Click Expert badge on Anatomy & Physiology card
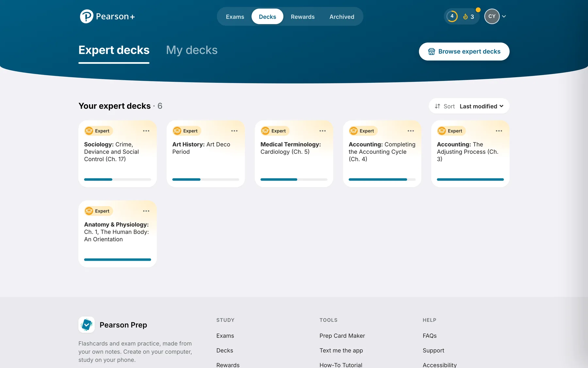Image resolution: width=588 pixels, height=368 pixels. point(98,211)
